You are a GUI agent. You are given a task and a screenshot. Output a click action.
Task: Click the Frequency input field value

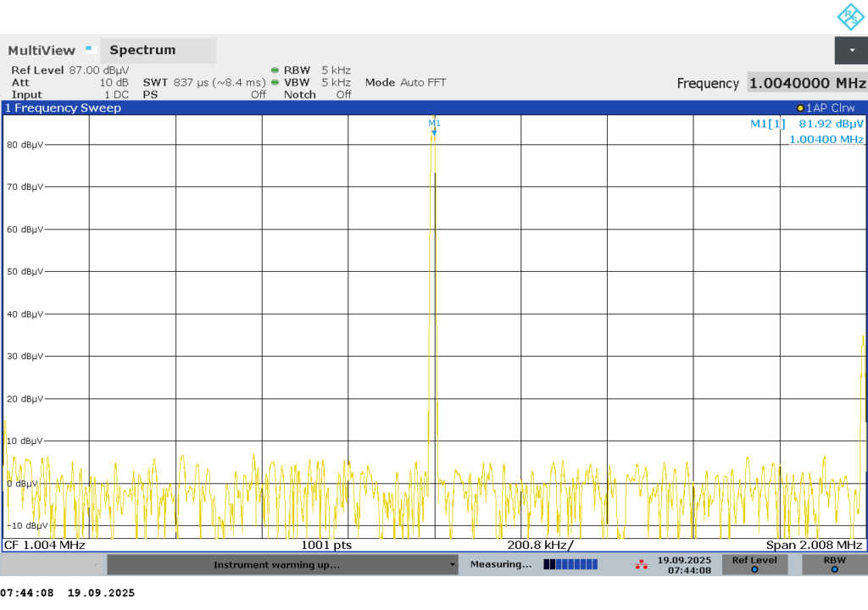806,83
